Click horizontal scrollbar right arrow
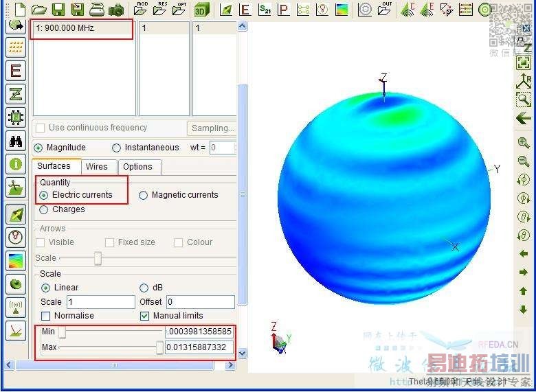This screenshot has width=536, height=392. pyautogui.click(x=231, y=365)
